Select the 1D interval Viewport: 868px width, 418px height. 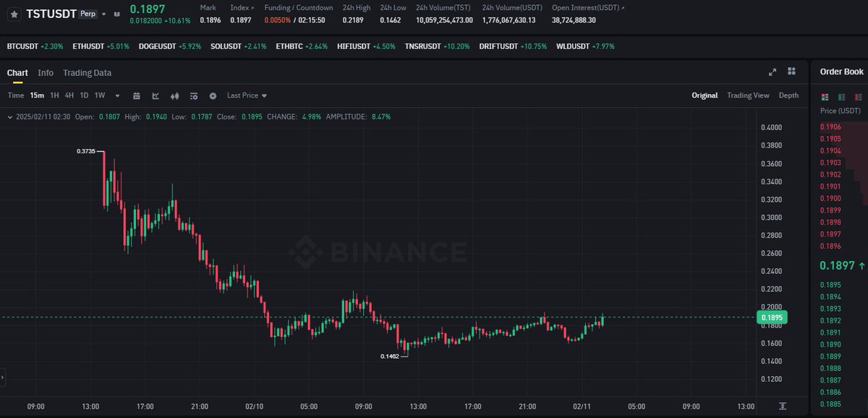pyautogui.click(x=84, y=95)
